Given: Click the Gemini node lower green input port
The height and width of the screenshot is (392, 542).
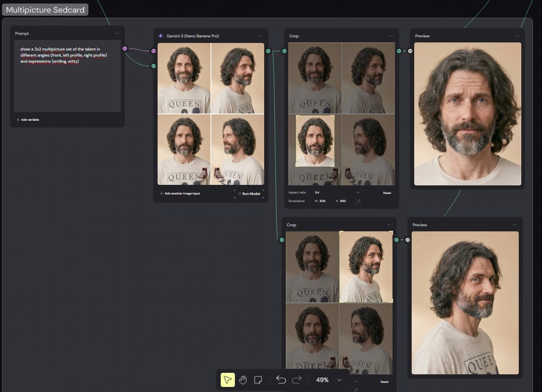Looking at the screenshot, I should 154,66.
